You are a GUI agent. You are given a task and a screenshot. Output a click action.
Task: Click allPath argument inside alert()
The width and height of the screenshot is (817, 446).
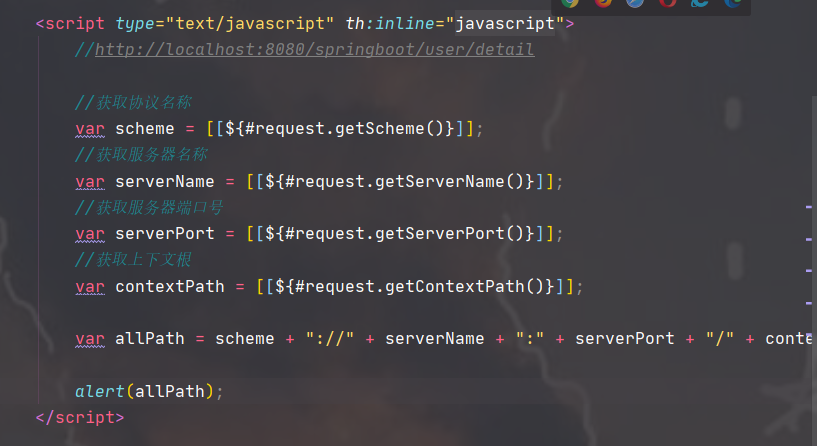pos(169,391)
